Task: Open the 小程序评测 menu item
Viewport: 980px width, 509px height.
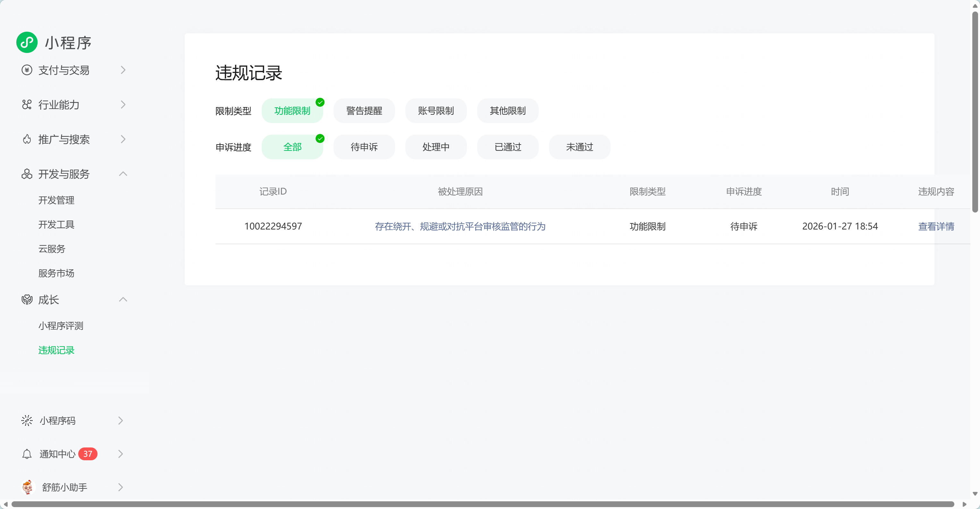Action: coord(61,326)
